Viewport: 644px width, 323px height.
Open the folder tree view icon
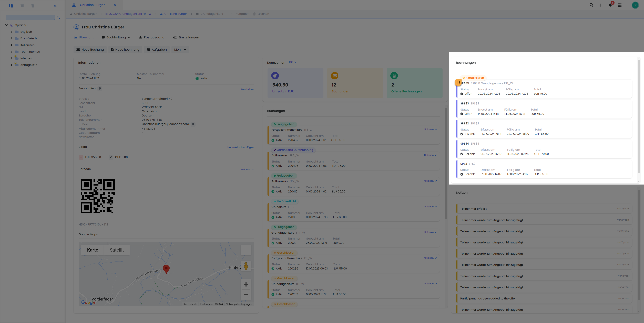(x=11, y=6)
